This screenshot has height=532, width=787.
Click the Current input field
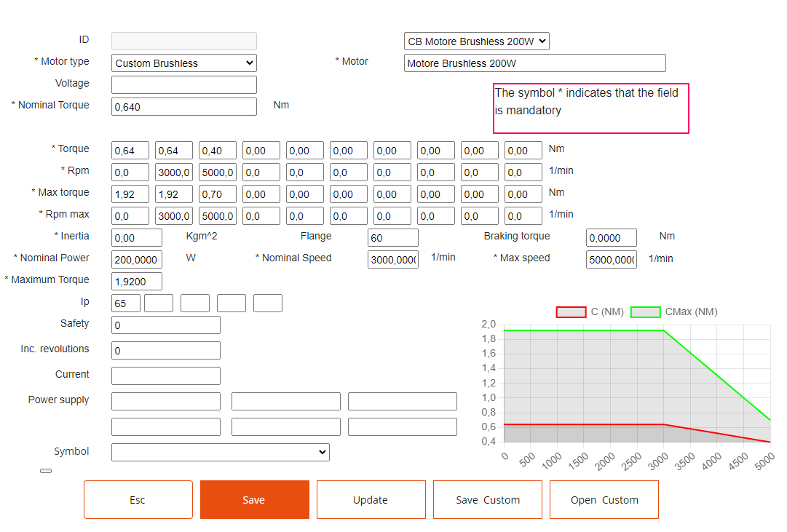(166, 376)
